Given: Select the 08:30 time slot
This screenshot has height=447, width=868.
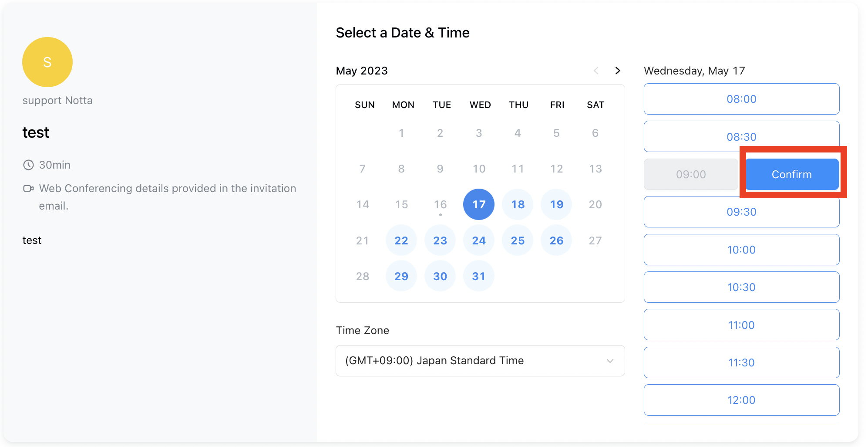Looking at the screenshot, I should click(741, 136).
